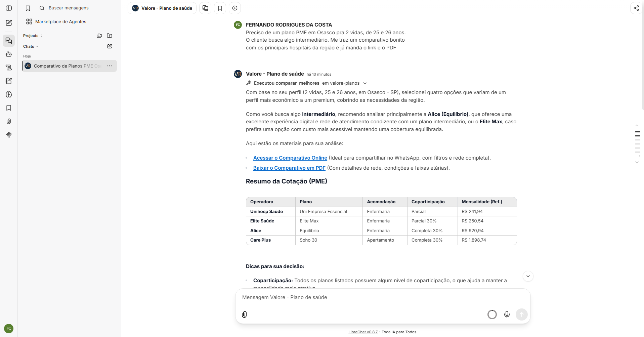The image size is (644, 337).
Task: Activate the microphone voice input
Action: tap(507, 314)
